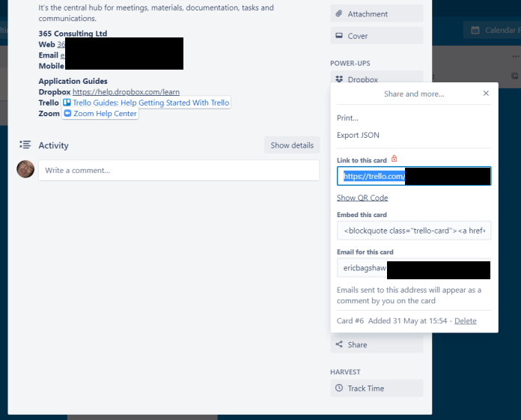Close the Share and more popup

pyautogui.click(x=486, y=94)
